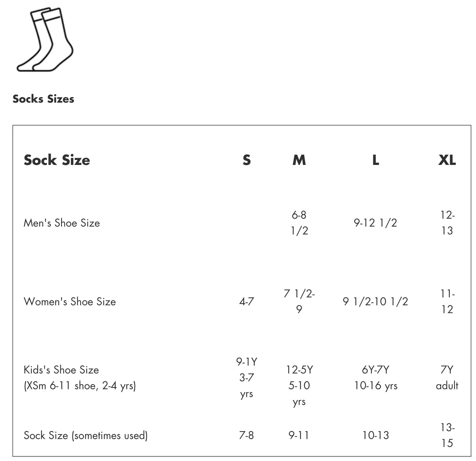The width and height of the screenshot is (476, 461).
Task: Select the large sock size "10-13" cell
Action: click(x=376, y=435)
